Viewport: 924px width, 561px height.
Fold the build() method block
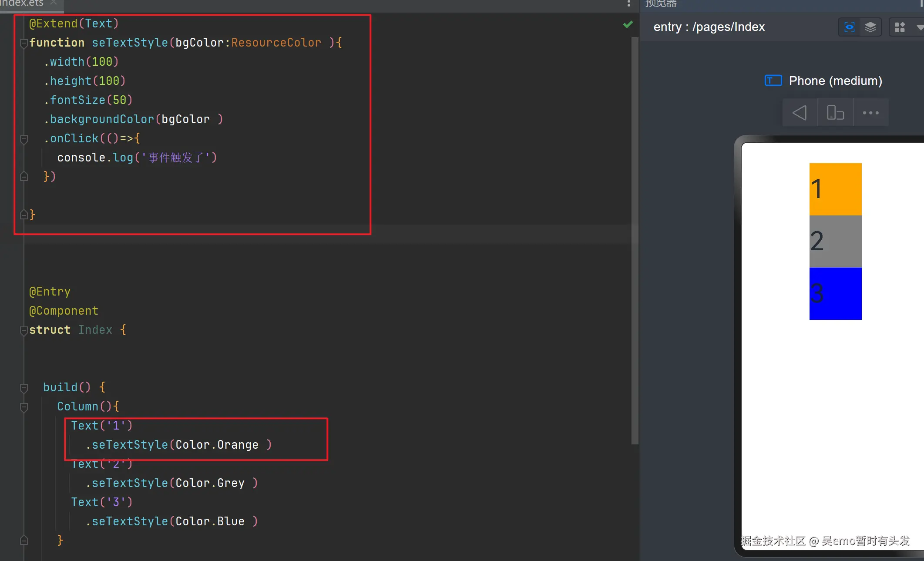pyautogui.click(x=24, y=387)
